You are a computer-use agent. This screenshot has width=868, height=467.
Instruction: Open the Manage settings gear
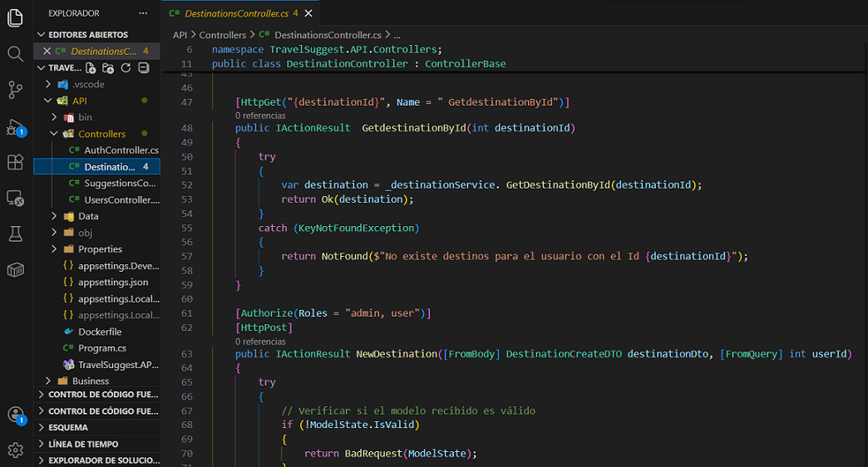16,450
